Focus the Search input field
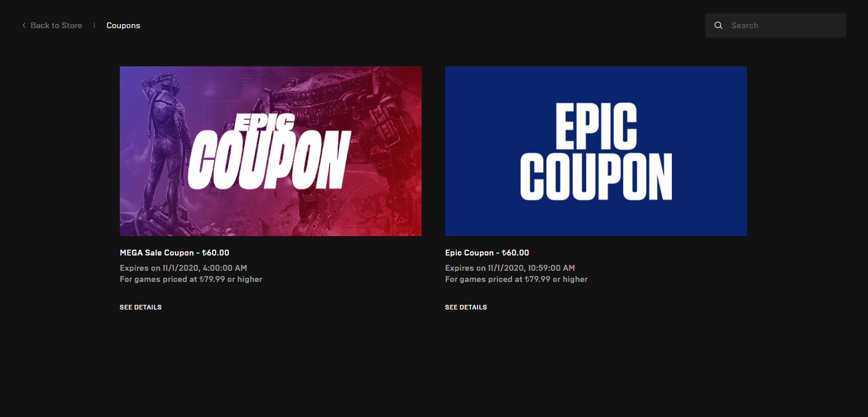This screenshot has height=417, width=868. pos(776,25)
